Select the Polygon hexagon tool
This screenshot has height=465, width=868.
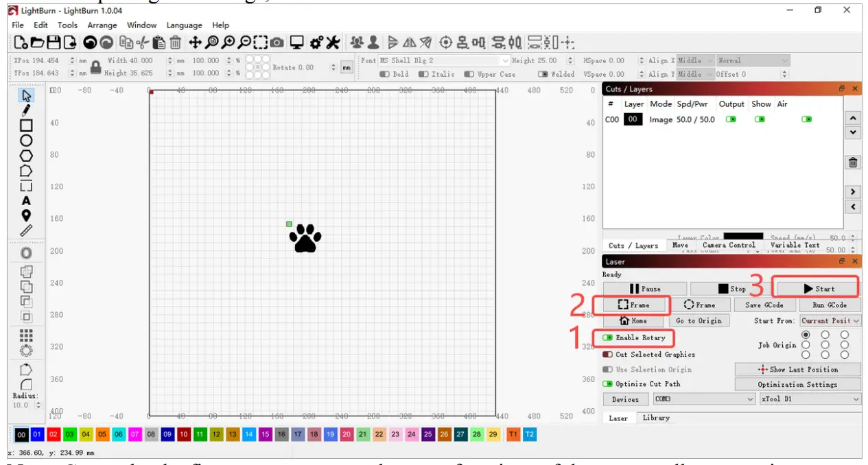[26, 155]
